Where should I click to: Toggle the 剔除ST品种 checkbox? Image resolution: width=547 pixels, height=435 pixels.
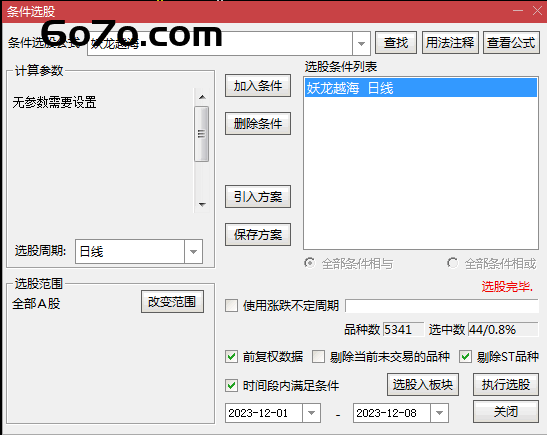click(466, 357)
